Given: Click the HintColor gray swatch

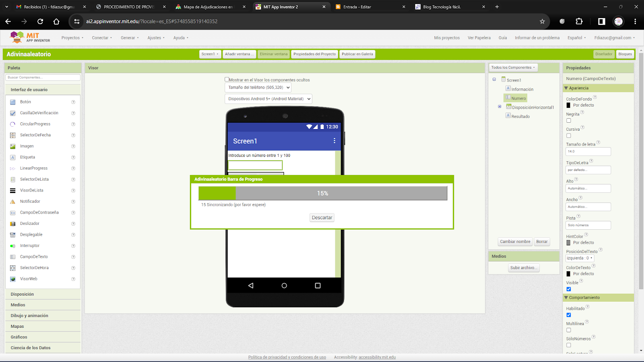Looking at the screenshot, I should (568, 243).
